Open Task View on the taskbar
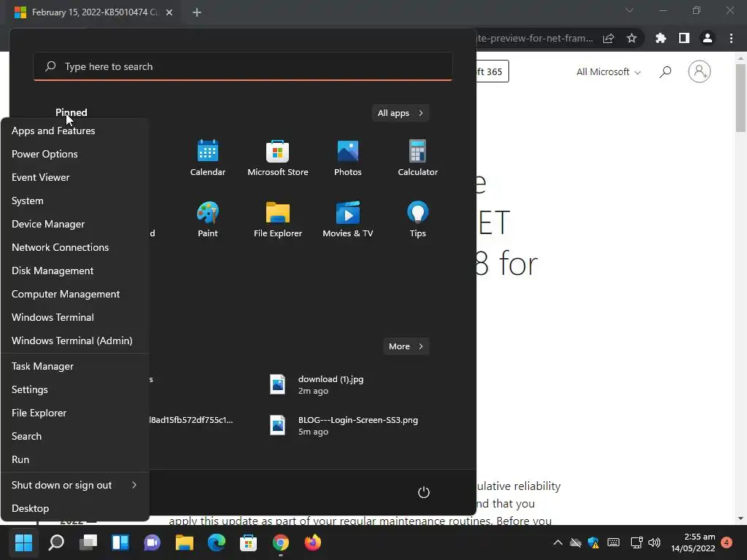Screen dimensions: 747x560 (x=88, y=542)
